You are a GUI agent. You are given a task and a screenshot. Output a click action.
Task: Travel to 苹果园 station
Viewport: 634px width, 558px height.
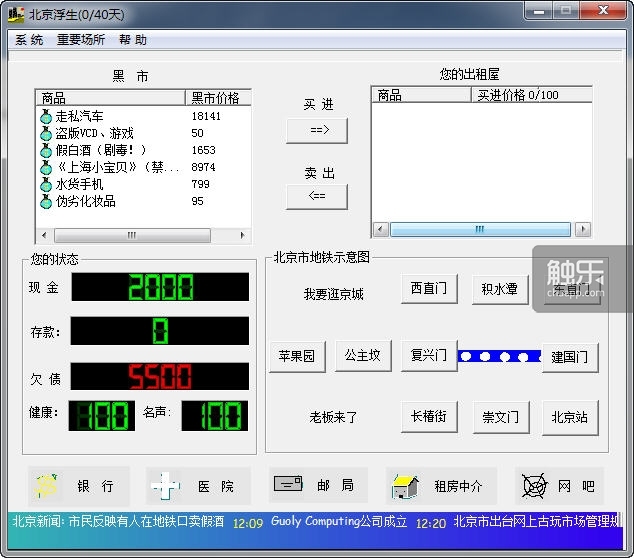tap(297, 356)
